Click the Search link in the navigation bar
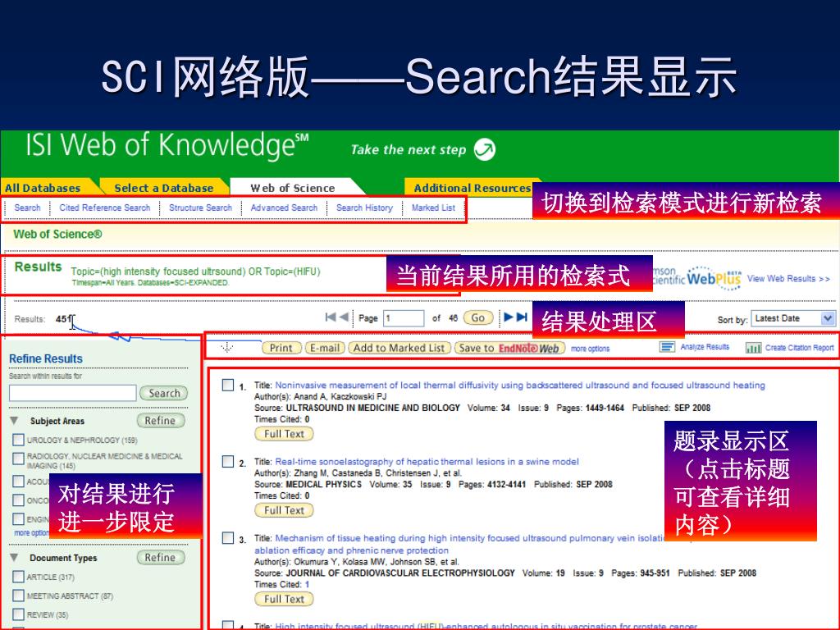The image size is (840, 630). click(27, 208)
